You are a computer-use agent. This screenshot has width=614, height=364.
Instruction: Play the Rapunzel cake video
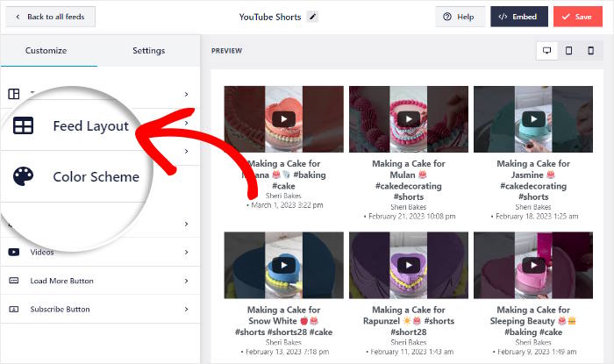(x=409, y=266)
